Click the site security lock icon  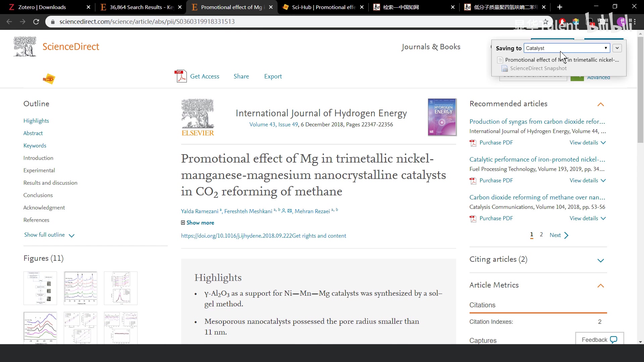point(53,22)
